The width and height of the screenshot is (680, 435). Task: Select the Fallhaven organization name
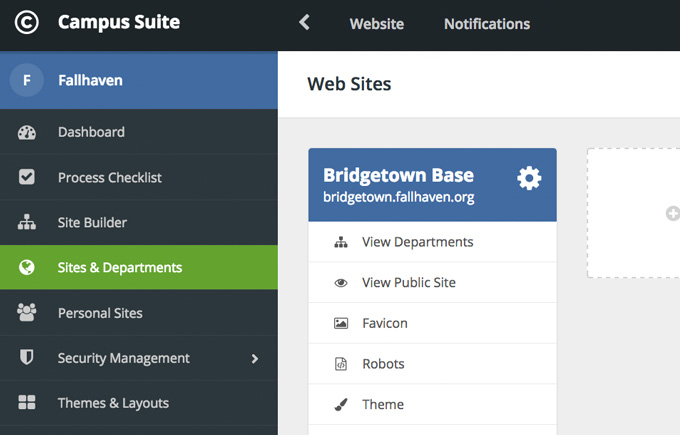point(90,80)
